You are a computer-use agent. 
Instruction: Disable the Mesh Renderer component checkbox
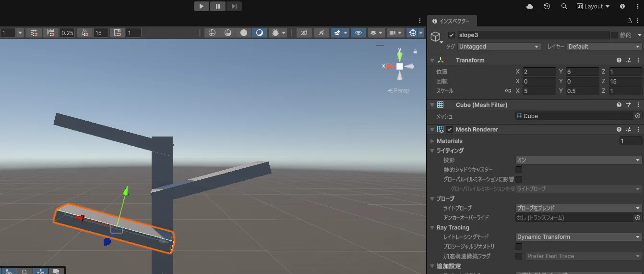point(450,129)
